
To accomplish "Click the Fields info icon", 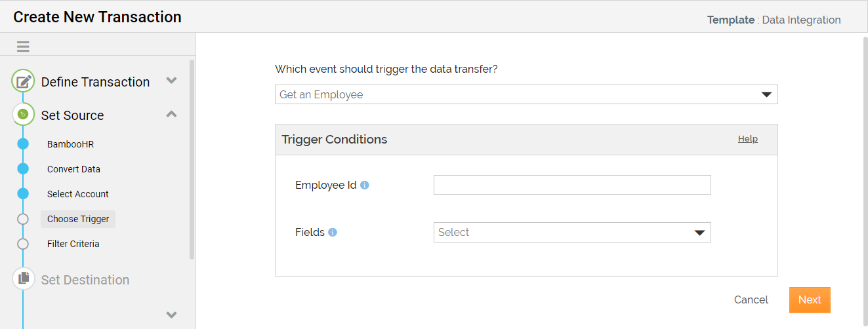I will click(333, 232).
